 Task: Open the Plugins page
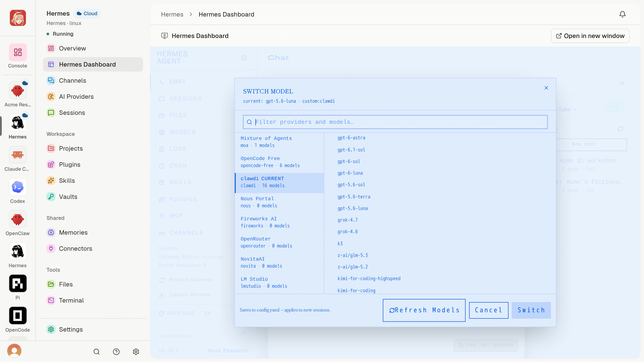click(x=93, y=165)
